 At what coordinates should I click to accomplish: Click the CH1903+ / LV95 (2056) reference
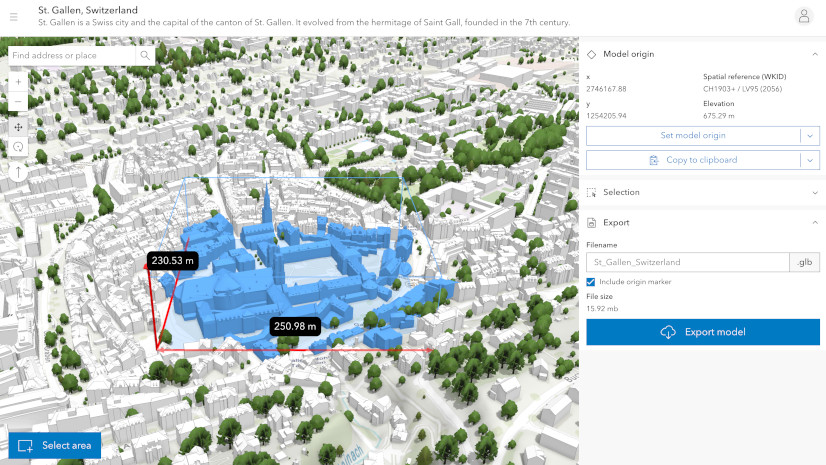click(742, 89)
